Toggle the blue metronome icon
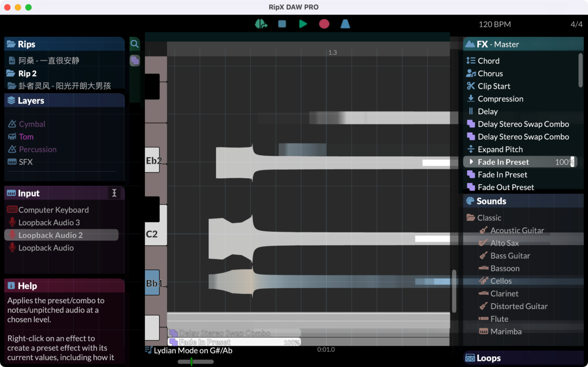588x367 pixels. point(345,24)
